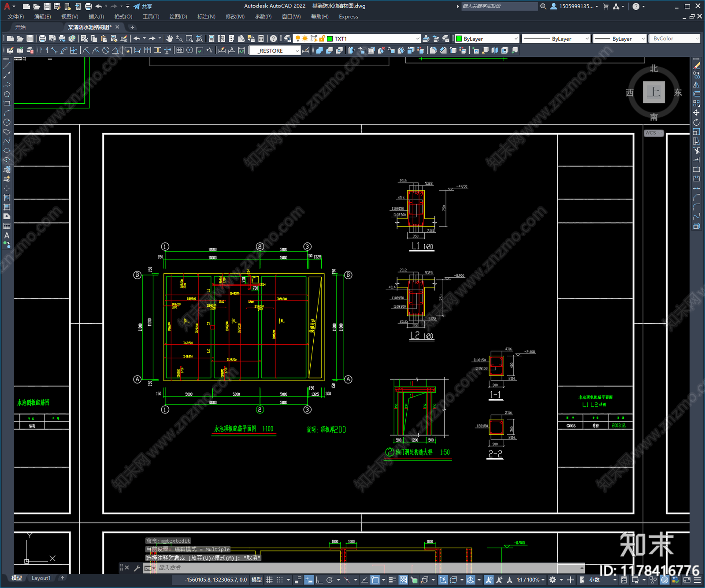Select the Table tool in left toolbar
This screenshot has width=705, height=588.
click(x=7, y=226)
